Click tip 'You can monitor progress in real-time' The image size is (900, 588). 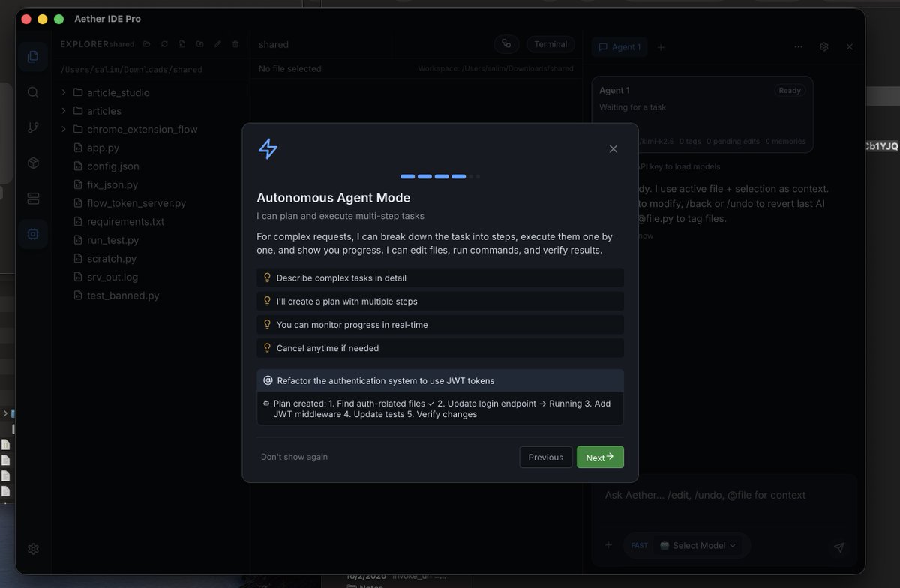(440, 325)
